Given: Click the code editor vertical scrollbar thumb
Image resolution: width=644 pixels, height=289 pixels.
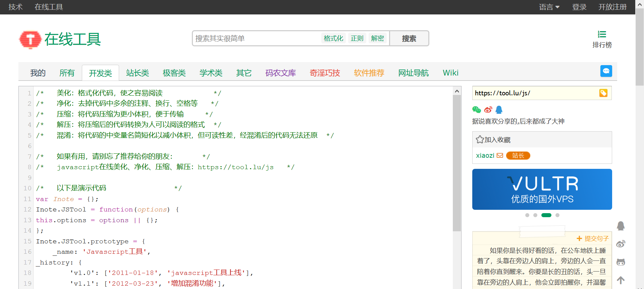Looking at the screenshot, I should coord(457,163).
